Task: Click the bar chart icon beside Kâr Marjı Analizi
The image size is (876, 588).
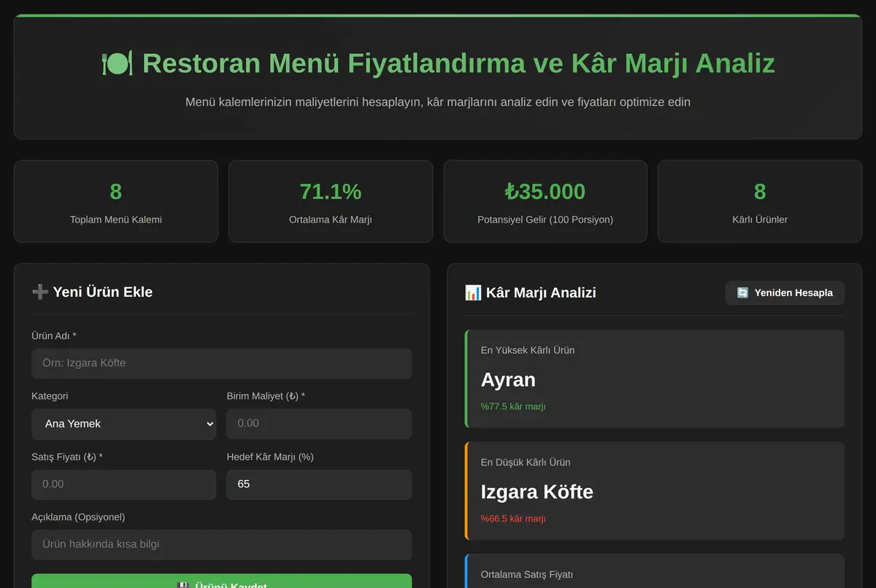Action: 473,293
